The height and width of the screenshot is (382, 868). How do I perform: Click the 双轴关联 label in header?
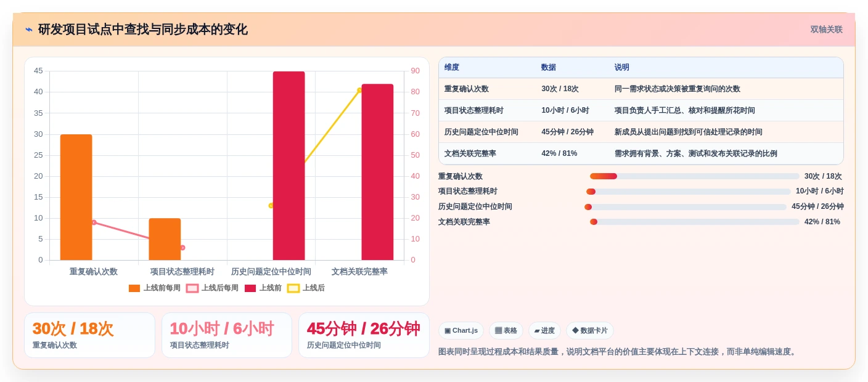(826, 30)
